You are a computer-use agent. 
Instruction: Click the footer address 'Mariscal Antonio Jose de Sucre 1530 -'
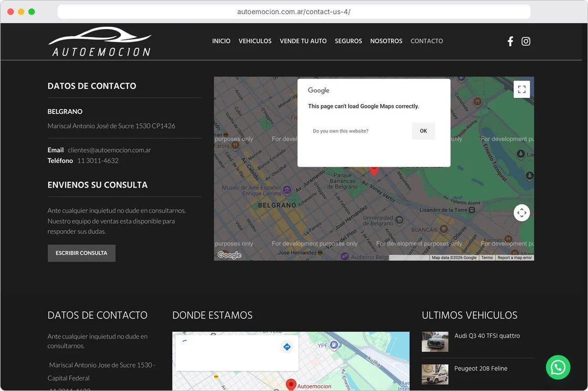(102, 365)
